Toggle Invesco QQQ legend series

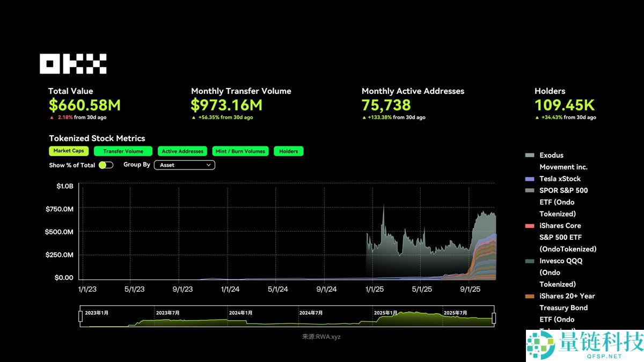coord(530,261)
